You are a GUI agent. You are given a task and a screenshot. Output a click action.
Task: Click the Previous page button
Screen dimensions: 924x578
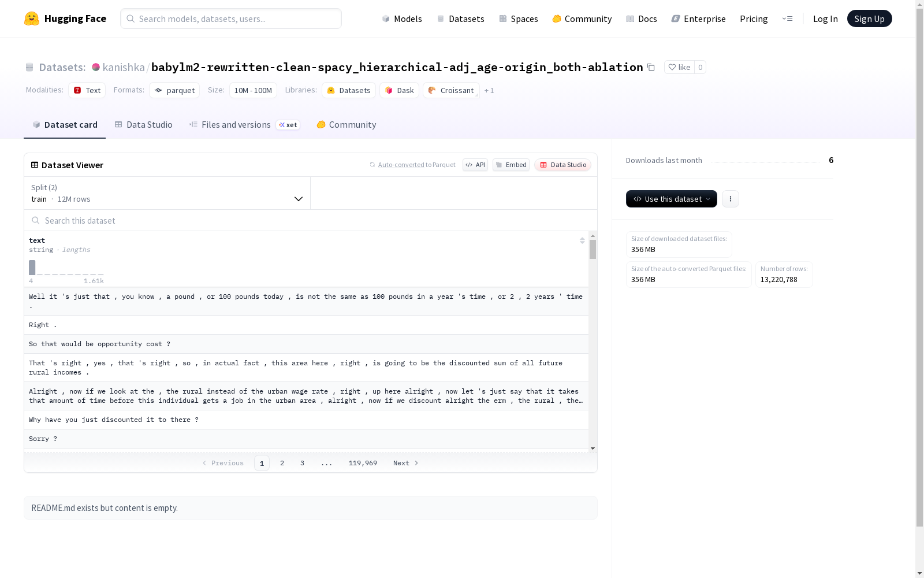(x=223, y=463)
